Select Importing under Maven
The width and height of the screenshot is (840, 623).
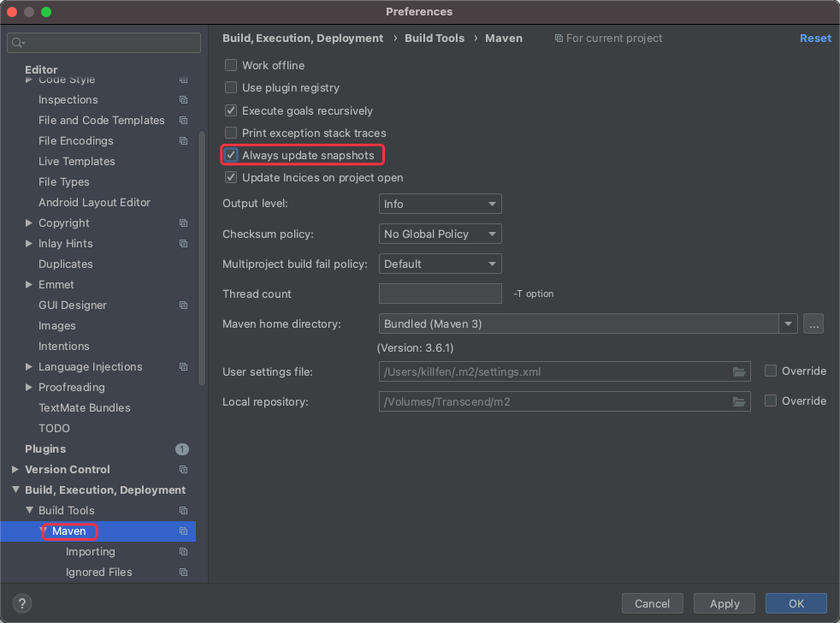[91, 552]
